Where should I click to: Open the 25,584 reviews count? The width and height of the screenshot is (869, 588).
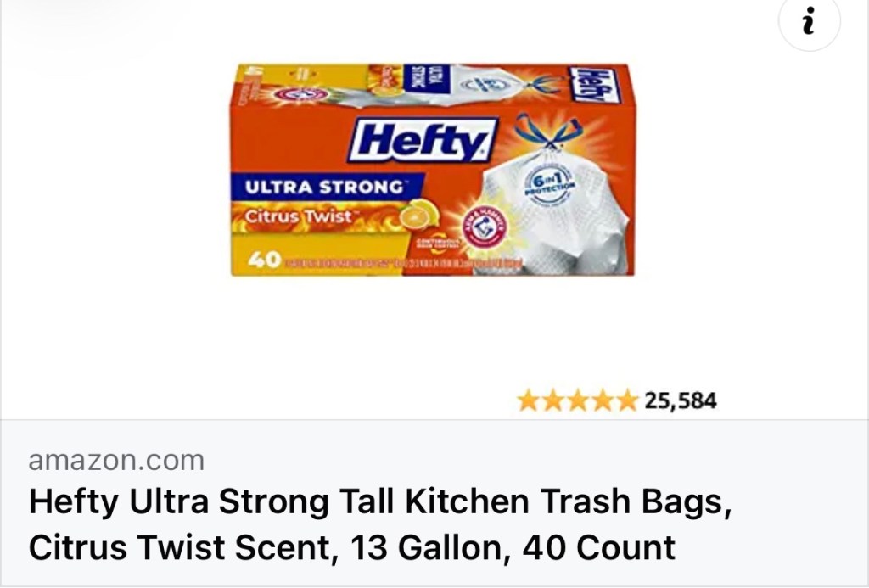pos(681,400)
